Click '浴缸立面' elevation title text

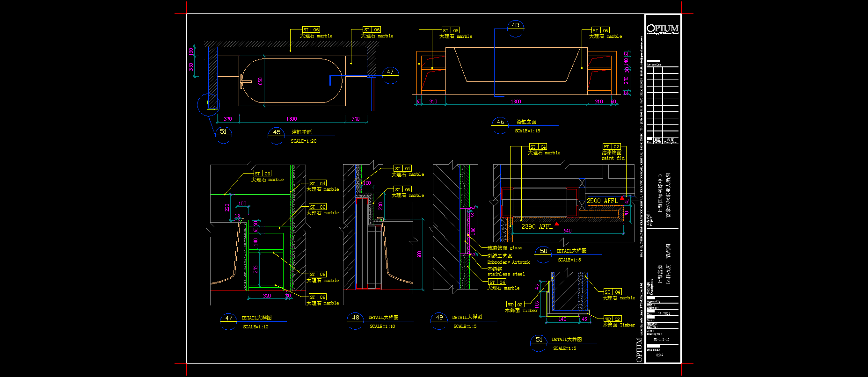point(526,122)
